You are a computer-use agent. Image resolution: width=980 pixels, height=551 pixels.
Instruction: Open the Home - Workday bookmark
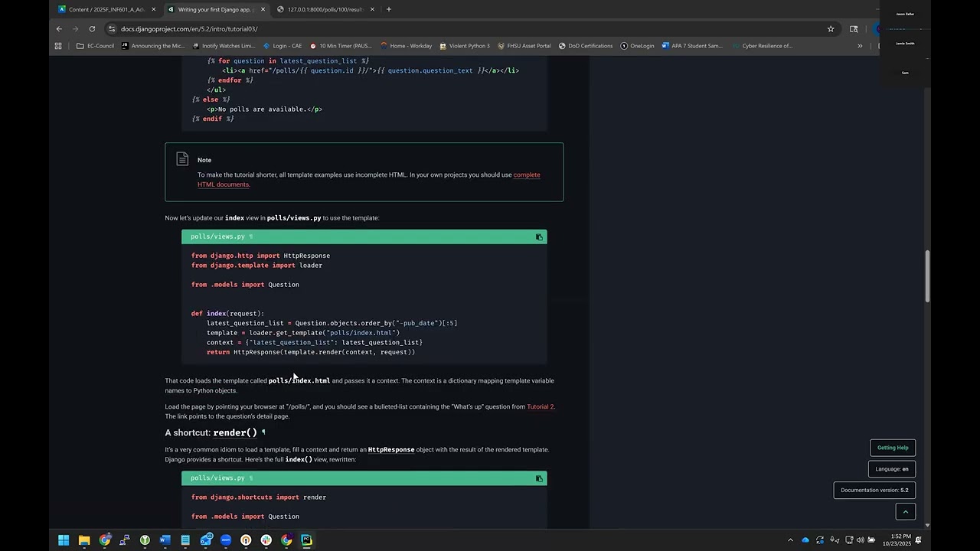click(406, 46)
